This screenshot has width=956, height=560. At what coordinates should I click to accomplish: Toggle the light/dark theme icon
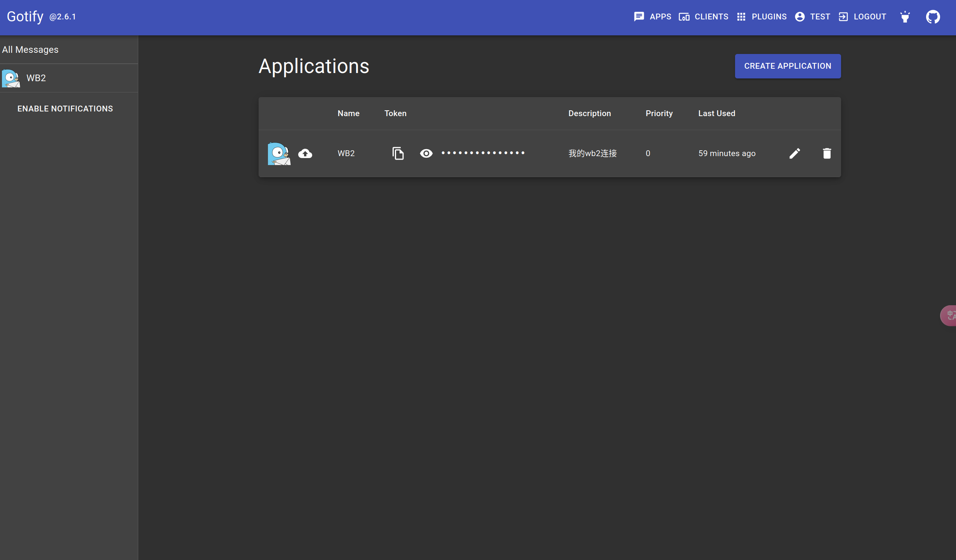(x=905, y=17)
